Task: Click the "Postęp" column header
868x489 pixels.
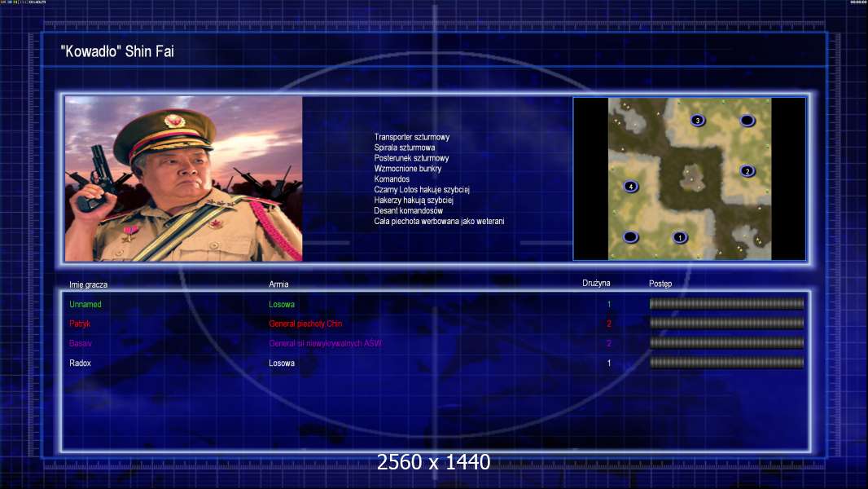Action: click(660, 284)
